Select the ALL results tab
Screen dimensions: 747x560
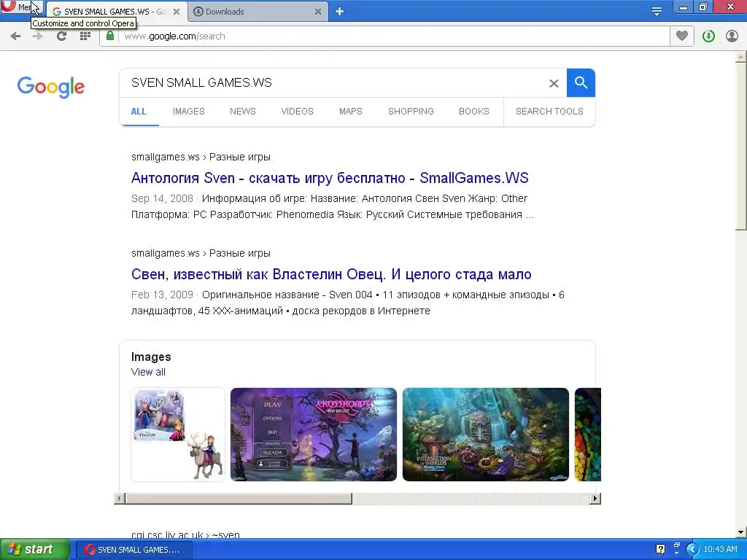click(x=139, y=112)
